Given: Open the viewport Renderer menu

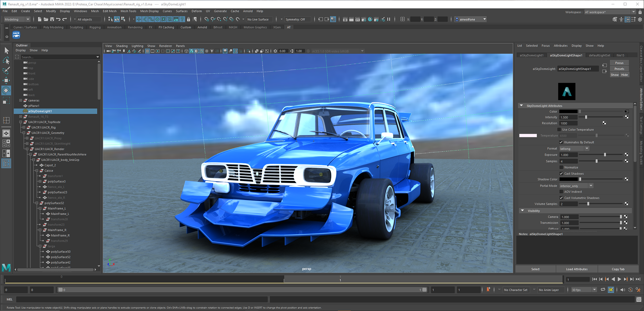Looking at the screenshot, I should pos(165,46).
